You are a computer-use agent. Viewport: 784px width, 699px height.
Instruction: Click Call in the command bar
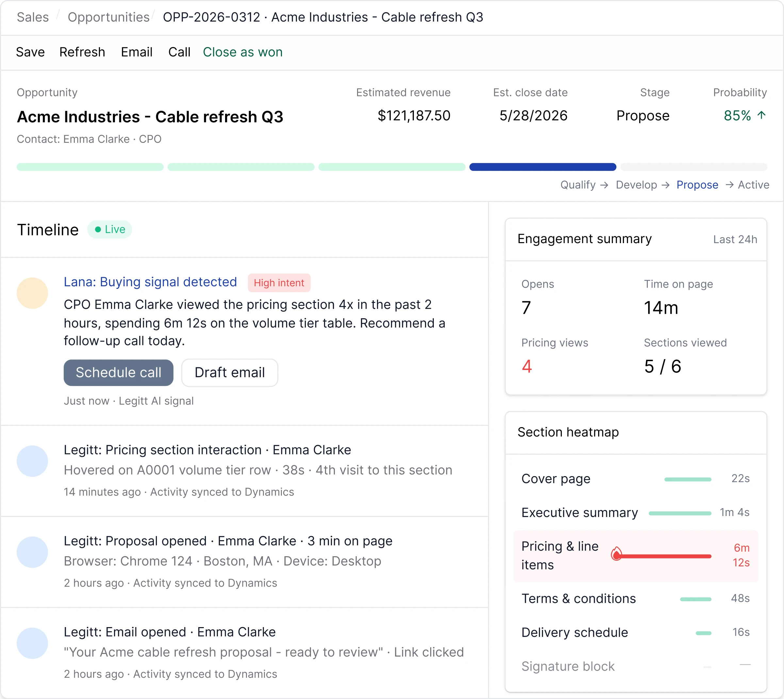[179, 52]
